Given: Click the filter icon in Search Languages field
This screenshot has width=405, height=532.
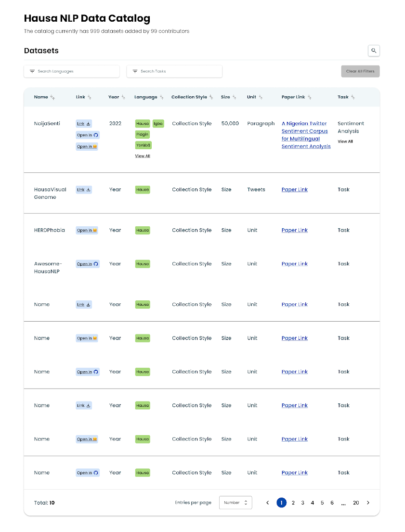Looking at the screenshot, I should tap(32, 71).
